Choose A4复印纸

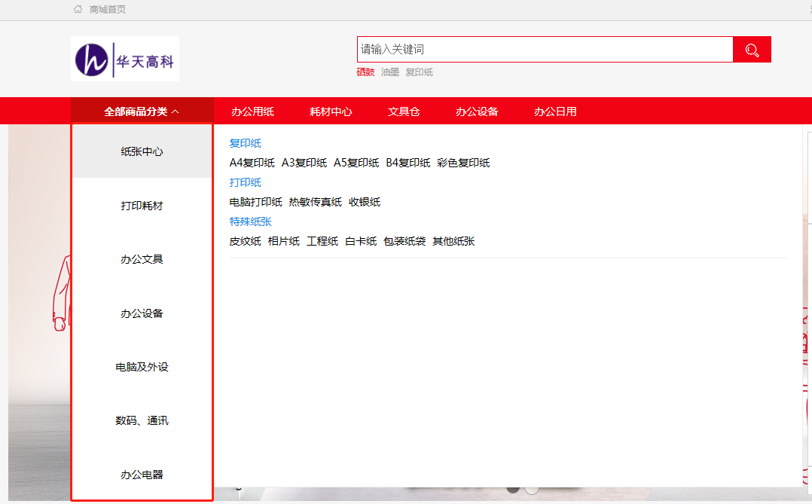click(x=252, y=163)
